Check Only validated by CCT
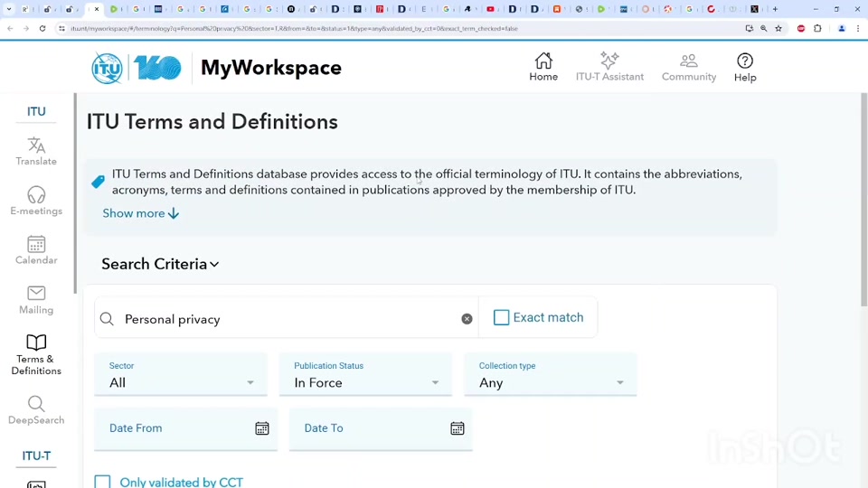 point(103,482)
